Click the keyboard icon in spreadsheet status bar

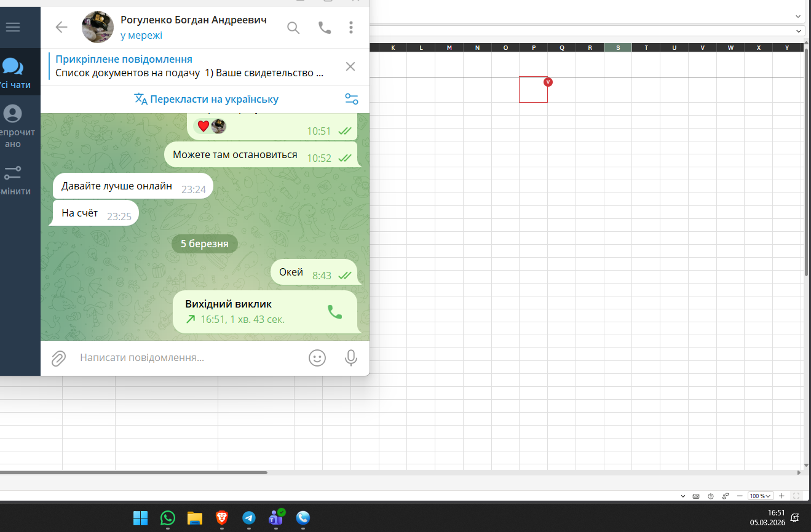coord(696,496)
